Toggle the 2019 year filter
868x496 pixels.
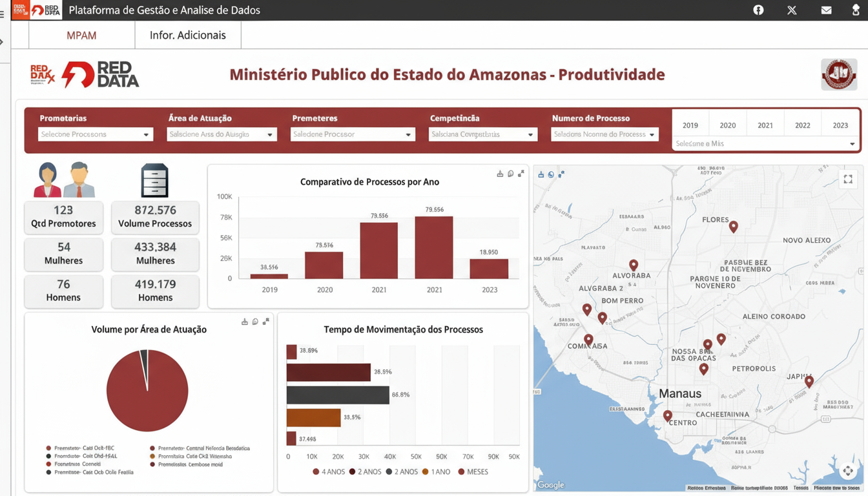pos(690,125)
